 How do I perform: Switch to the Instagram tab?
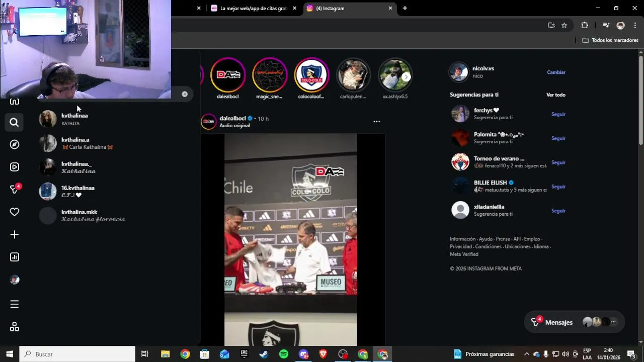[x=349, y=8]
